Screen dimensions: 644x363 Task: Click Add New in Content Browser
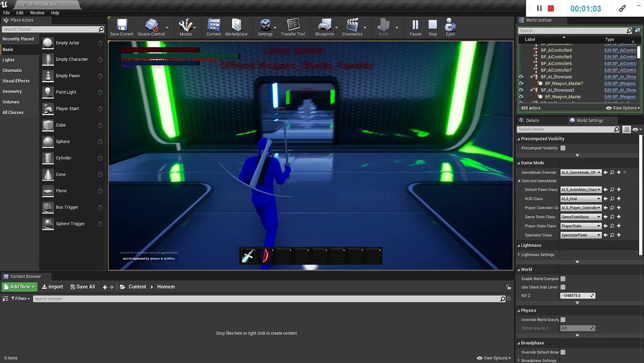click(20, 287)
